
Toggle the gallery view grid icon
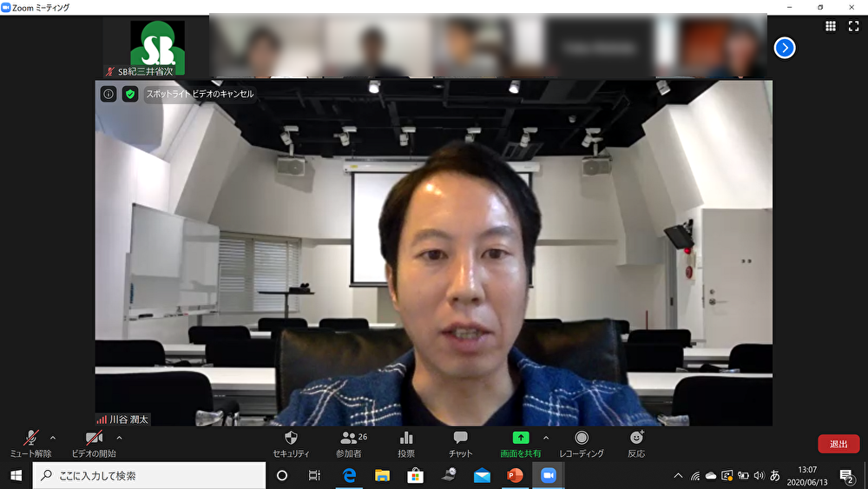click(x=831, y=26)
